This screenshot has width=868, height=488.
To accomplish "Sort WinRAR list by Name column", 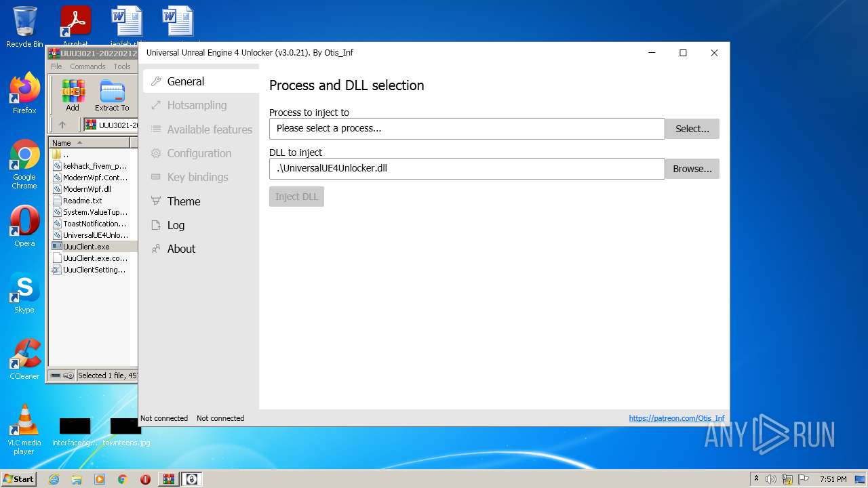I will pos(89,143).
